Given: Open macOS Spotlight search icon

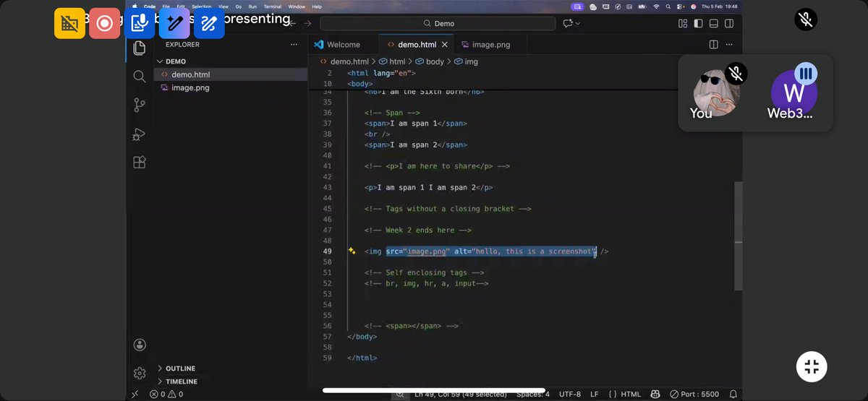Looking at the screenshot, I should pos(668,7).
